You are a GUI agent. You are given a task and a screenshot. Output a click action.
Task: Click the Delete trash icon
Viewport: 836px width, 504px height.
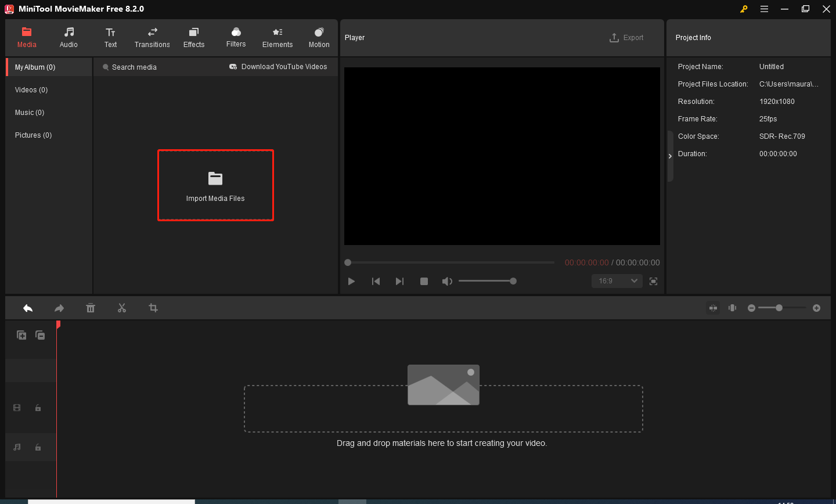[91, 308]
